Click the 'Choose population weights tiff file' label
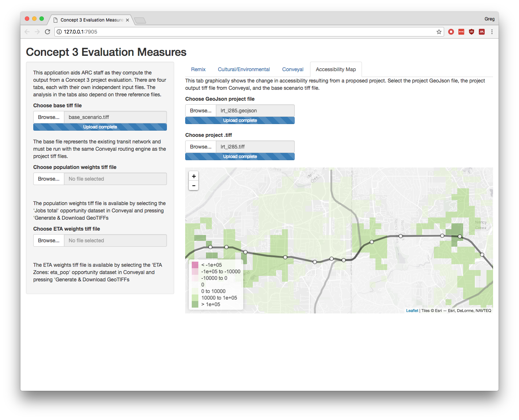Image resolution: width=519 pixels, height=420 pixels. [75, 167]
